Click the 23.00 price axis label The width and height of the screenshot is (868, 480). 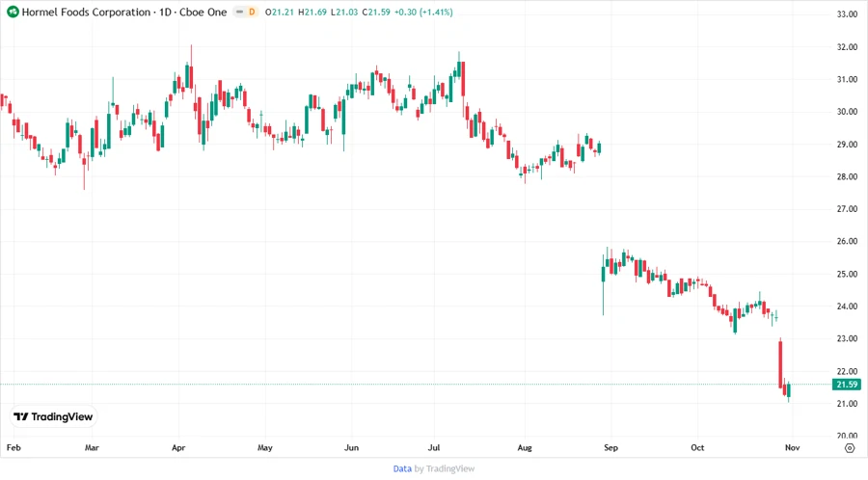(x=847, y=339)
